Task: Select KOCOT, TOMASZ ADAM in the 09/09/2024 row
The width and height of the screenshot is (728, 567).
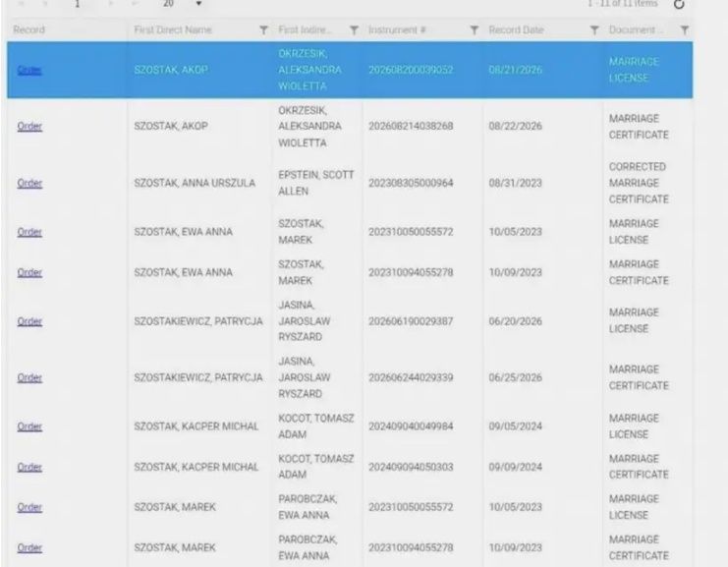Action: 316,467
